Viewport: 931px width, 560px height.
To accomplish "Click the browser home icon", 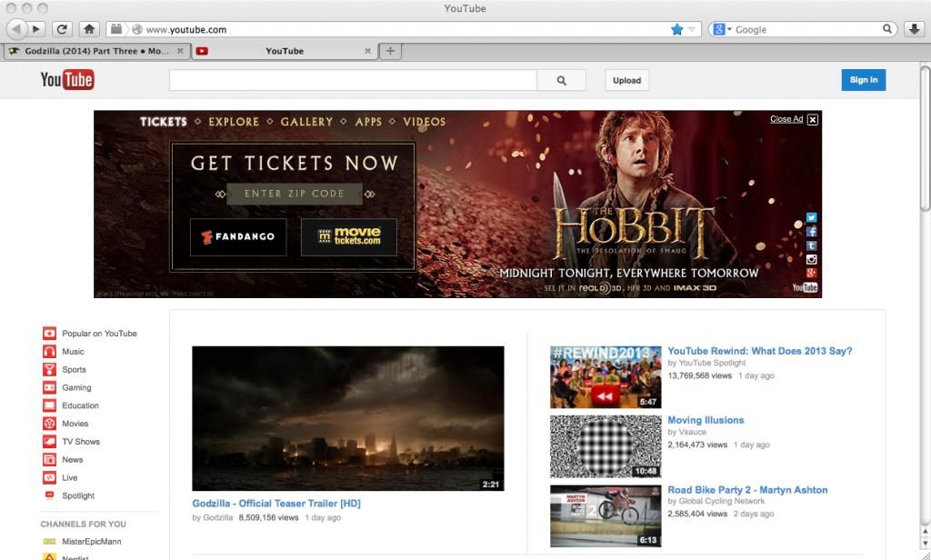I will click(89, 29).
